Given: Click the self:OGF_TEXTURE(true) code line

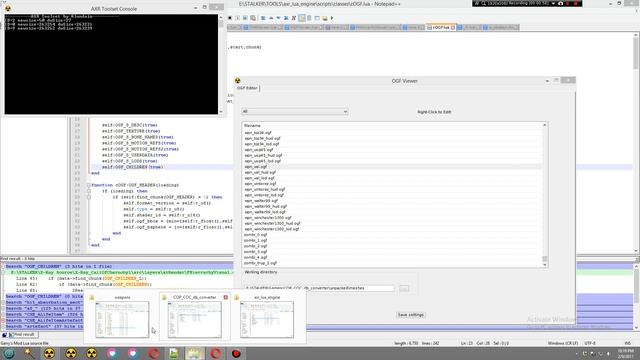Looking at the screenshot, I should click(131, 131).
